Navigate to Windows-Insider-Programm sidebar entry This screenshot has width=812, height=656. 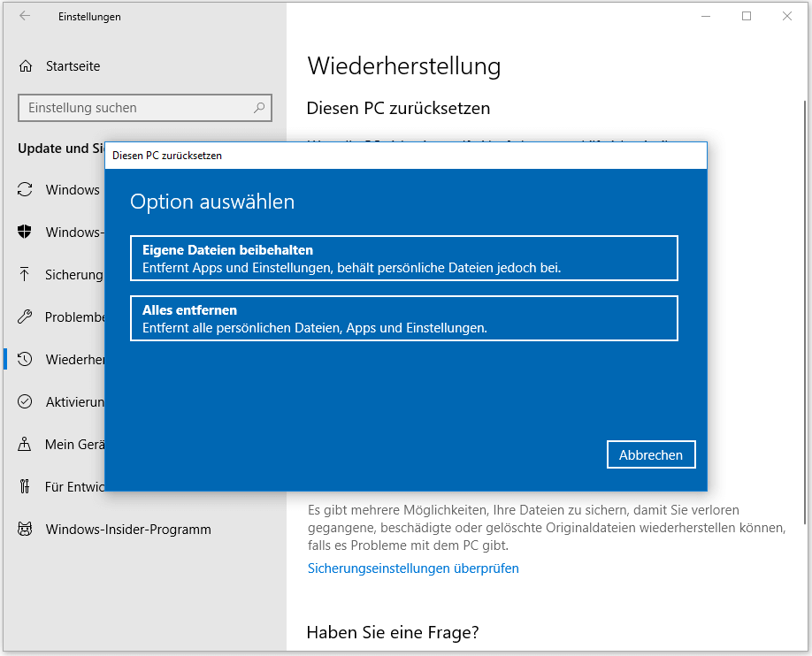127,529
